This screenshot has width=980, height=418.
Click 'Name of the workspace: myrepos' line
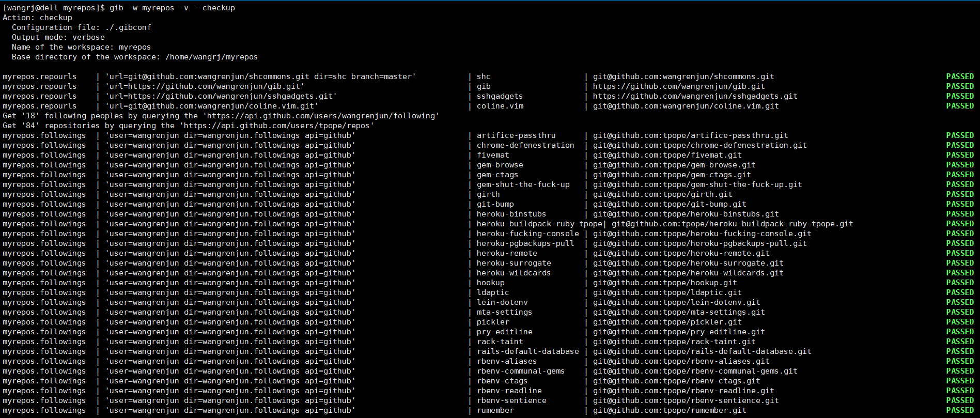click(82, 47)
